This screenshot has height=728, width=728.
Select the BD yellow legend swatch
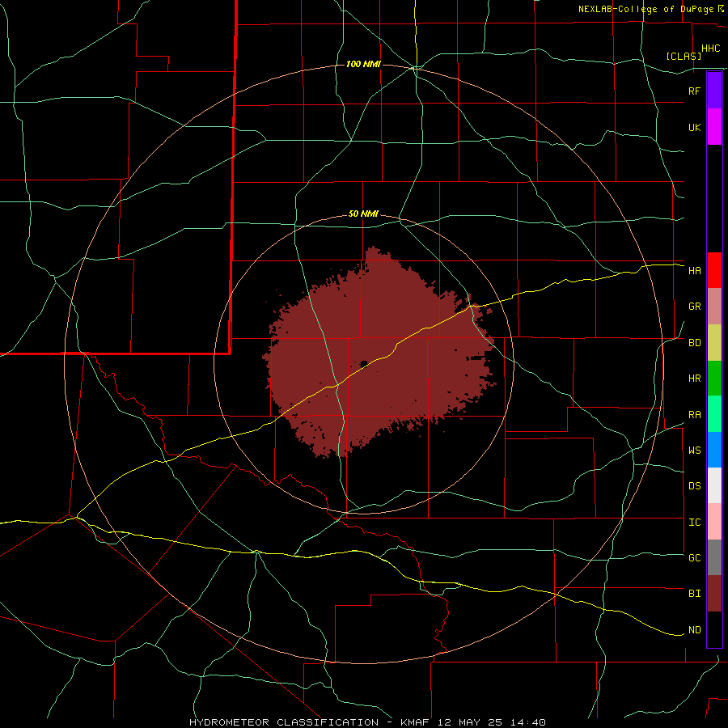point(714,343)
